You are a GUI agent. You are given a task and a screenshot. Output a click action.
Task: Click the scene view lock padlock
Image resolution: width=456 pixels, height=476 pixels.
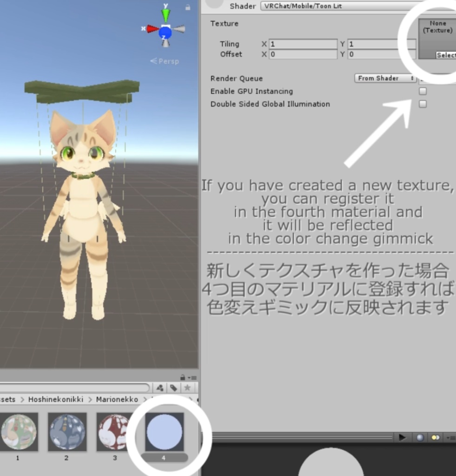(188, 7)
